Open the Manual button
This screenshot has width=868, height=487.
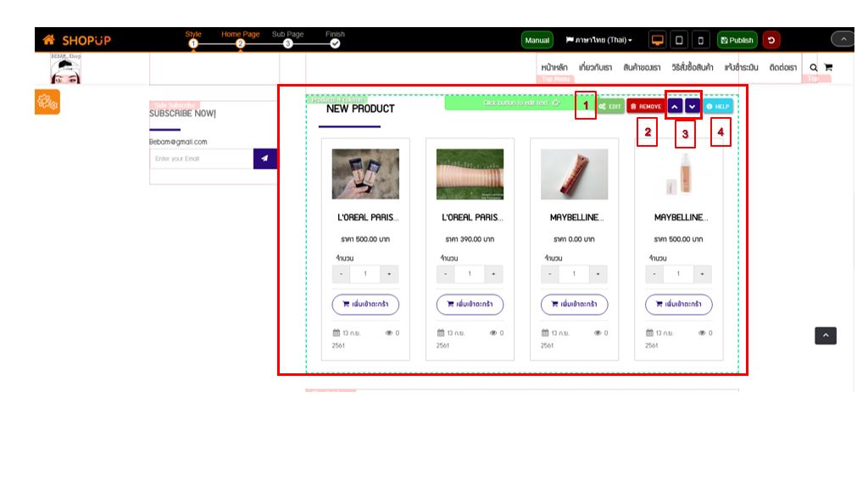[537, 40]
